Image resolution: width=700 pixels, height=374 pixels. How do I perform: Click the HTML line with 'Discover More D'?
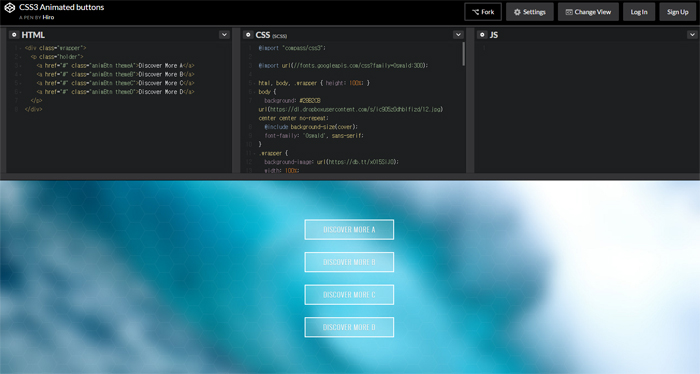point(115,92)
